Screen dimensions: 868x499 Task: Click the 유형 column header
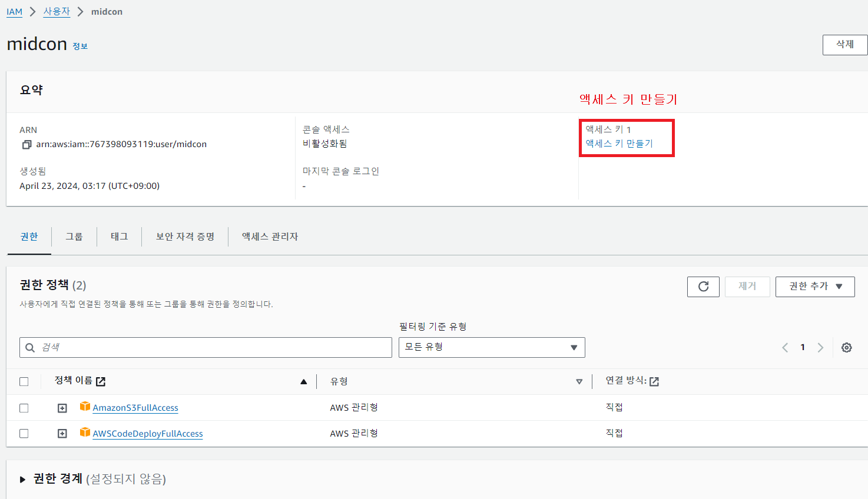339,381
